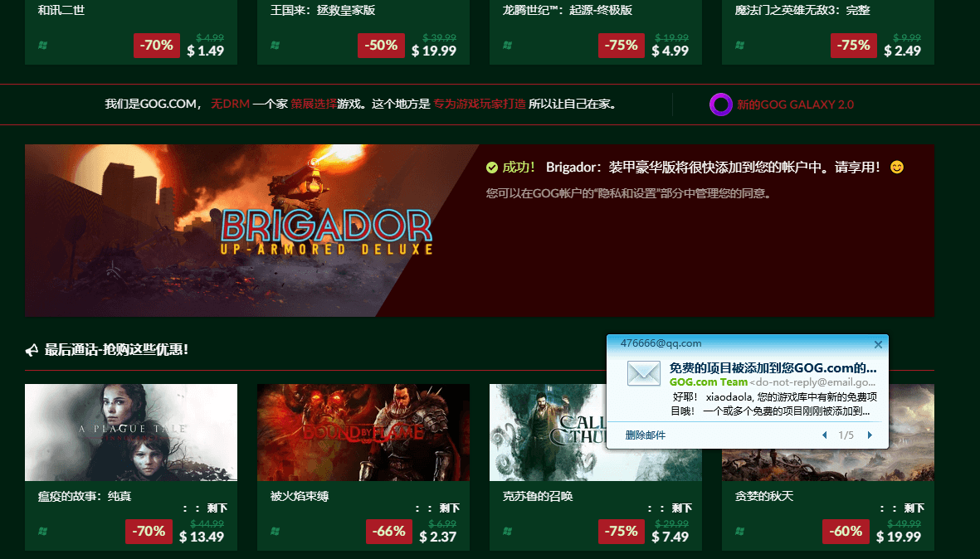Click the -50% discount badge on 王国来：拯救皇家版
The height and width of the screenshot is (559, 980).
tap(381, 46)
